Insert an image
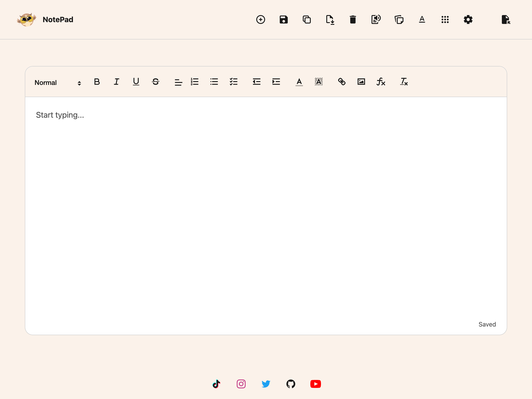The height and width of the screenshot is (399, 532). point(361,82)
